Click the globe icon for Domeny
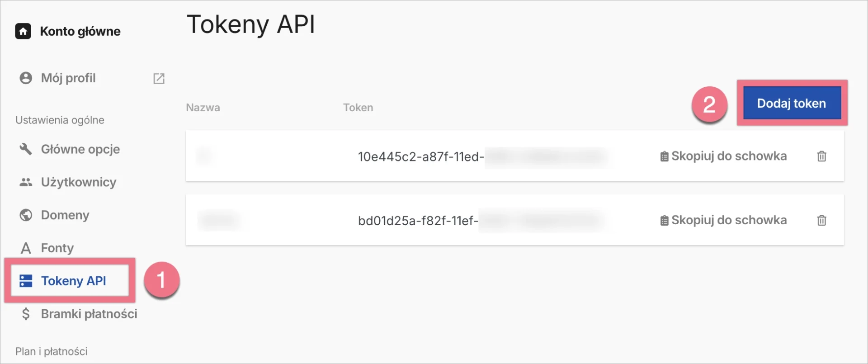This screenshot has height=364, width=868. [x=26, y=215]
